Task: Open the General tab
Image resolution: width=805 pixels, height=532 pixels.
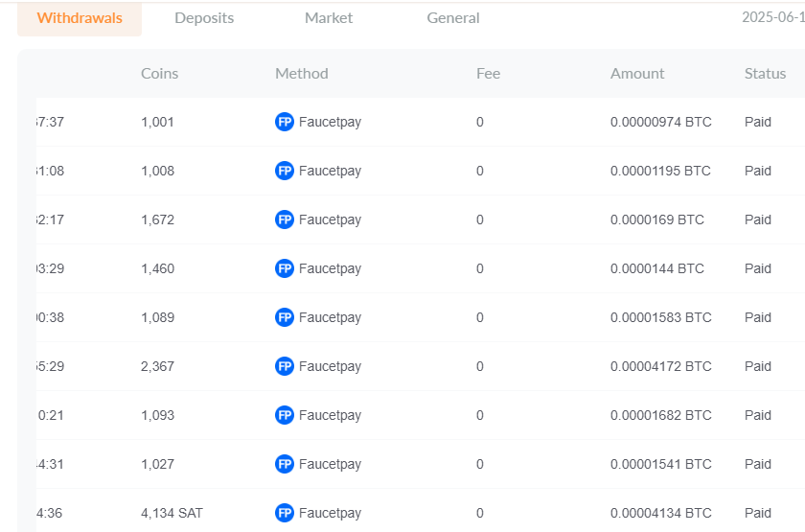Action: pos(452,18)
